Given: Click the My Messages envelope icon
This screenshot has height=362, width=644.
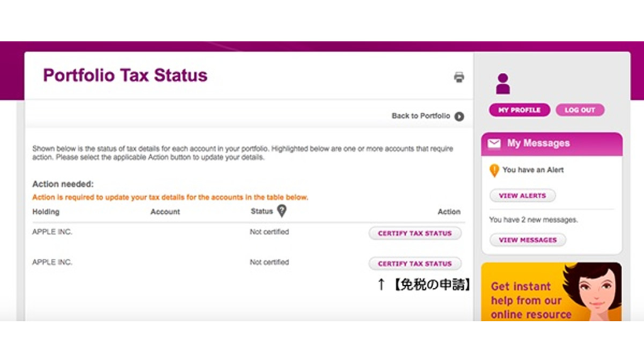Looking at the screenshot, I should point(494,143).
